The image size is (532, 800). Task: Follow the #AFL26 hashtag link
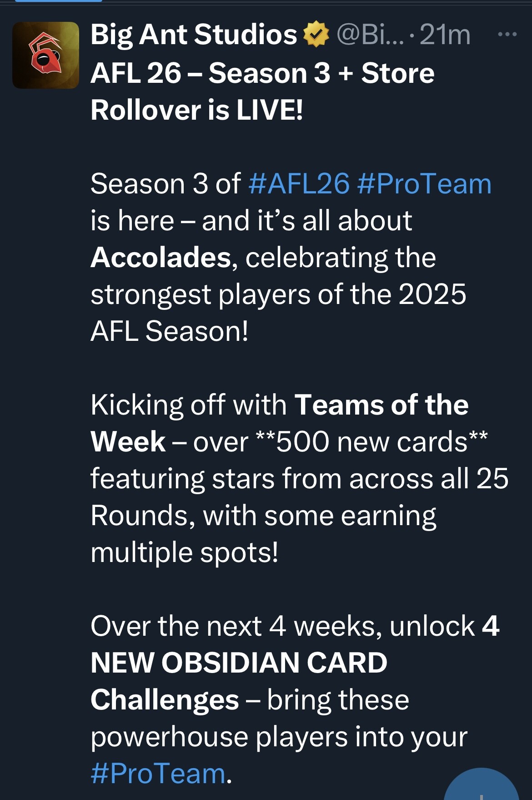299,184
